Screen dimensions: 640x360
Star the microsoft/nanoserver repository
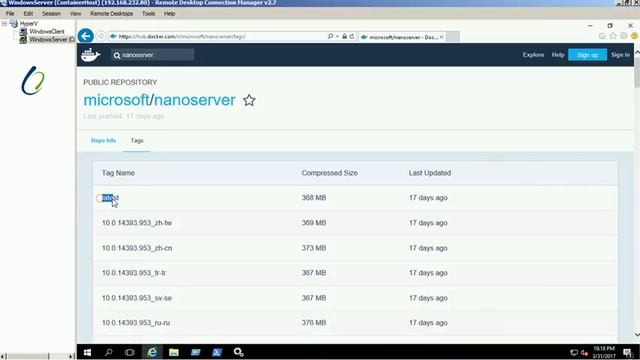click(x=249, y=100)
